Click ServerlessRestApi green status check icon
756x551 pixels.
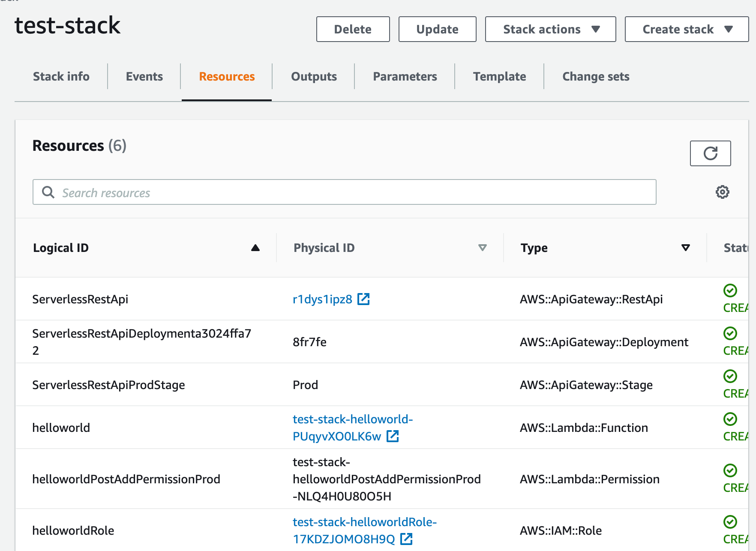click(730, 290)
